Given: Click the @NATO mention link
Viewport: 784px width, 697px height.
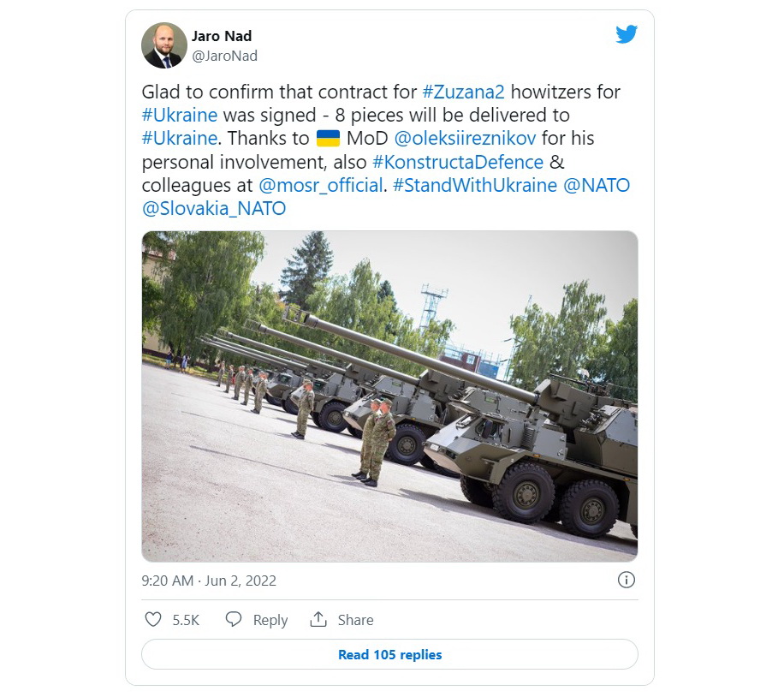Looking at the screenshot, I should coord(597,186).
